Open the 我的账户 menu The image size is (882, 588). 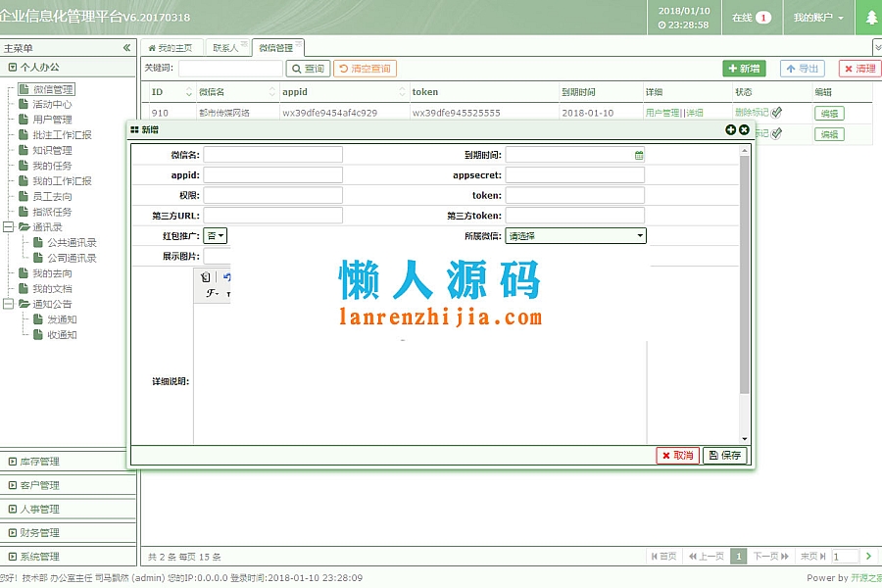tap(818, 18)
